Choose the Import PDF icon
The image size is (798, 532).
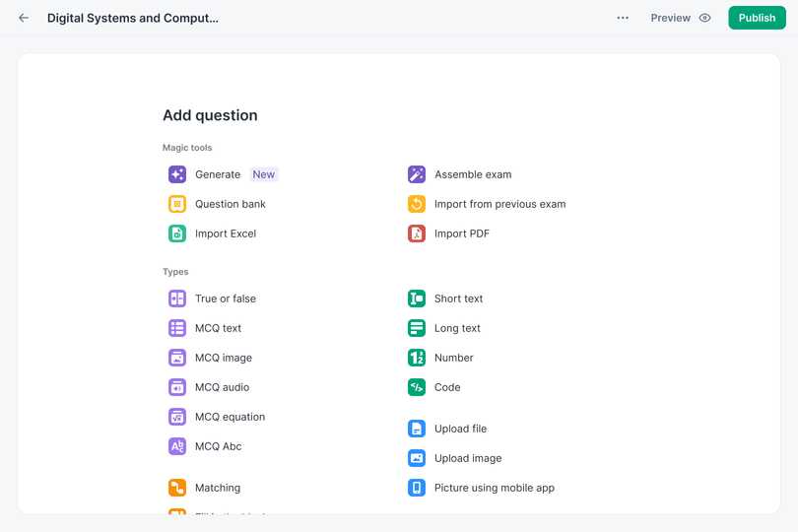tap(417, 233)
